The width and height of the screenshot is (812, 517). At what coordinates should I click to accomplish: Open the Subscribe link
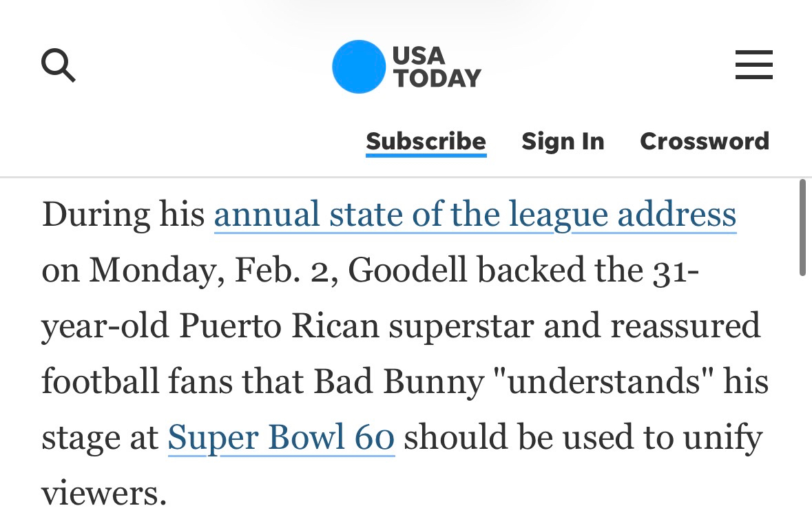(x=426, y=141)
